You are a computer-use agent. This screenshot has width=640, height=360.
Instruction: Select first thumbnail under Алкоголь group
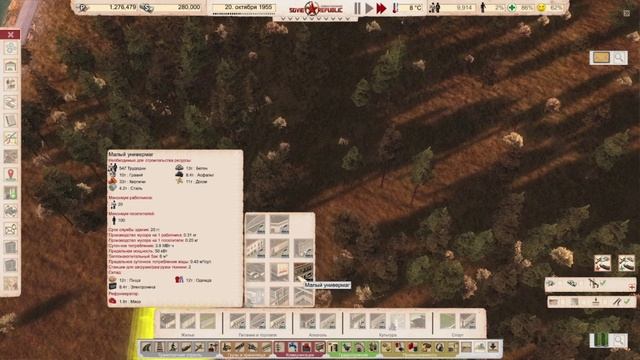(x=308, y=321)
